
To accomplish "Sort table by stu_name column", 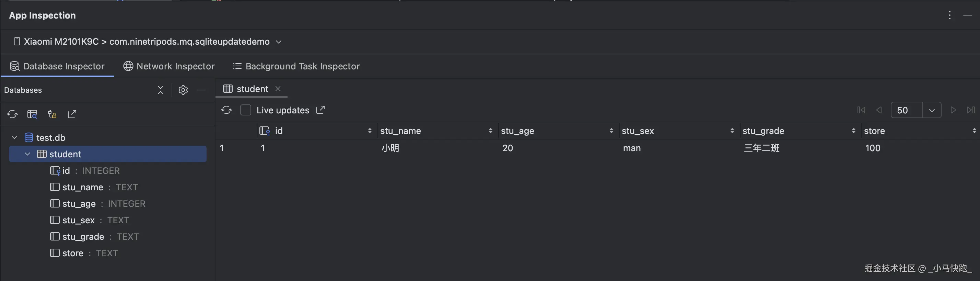I will (490, 131).
